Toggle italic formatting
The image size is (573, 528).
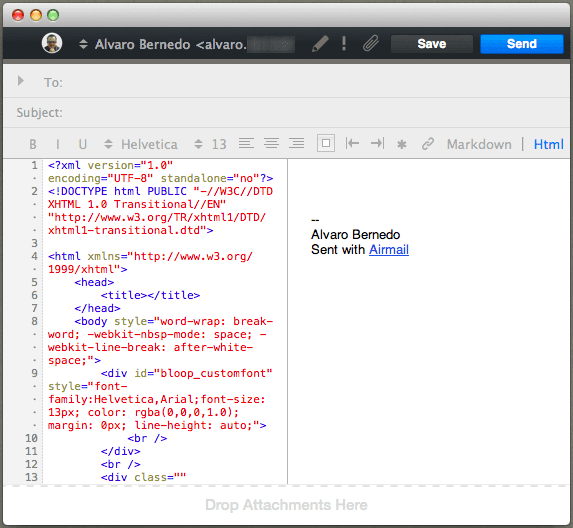tap(58, 144)
